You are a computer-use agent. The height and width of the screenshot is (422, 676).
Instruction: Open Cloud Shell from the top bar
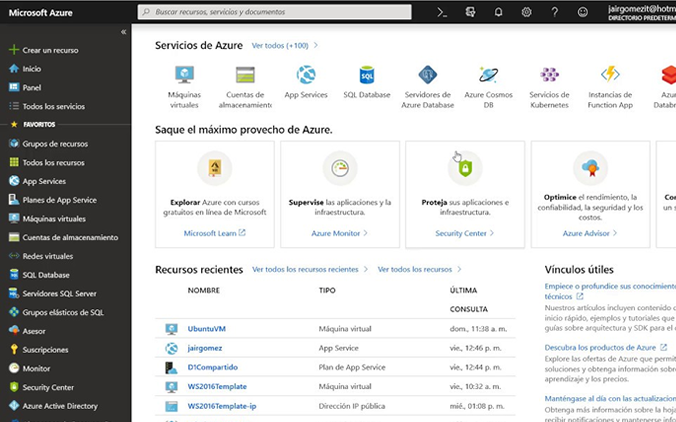442,13
